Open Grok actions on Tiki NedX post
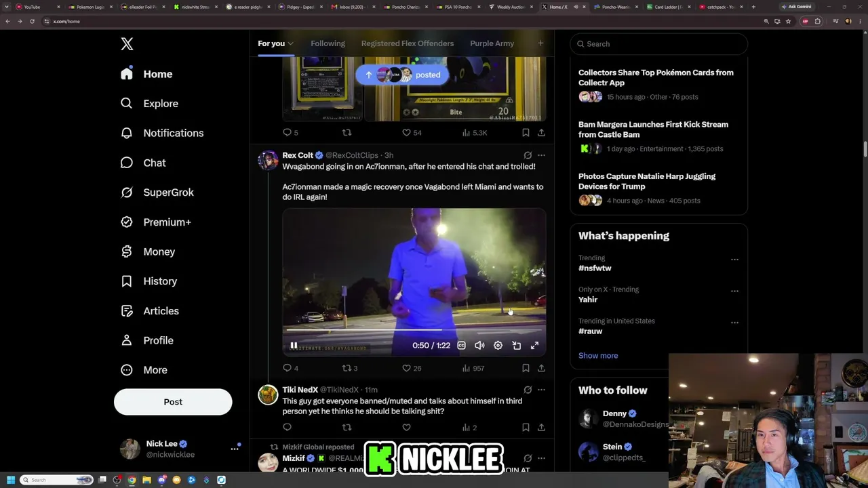Viewport: 868px width, 488px height. [528, 390]
